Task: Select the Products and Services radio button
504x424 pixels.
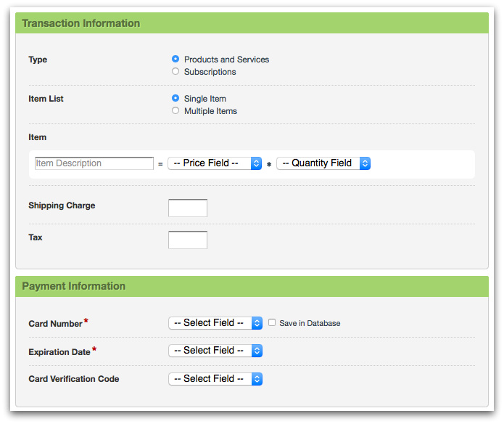Action: pyautogui.click(x=175, y=60)
